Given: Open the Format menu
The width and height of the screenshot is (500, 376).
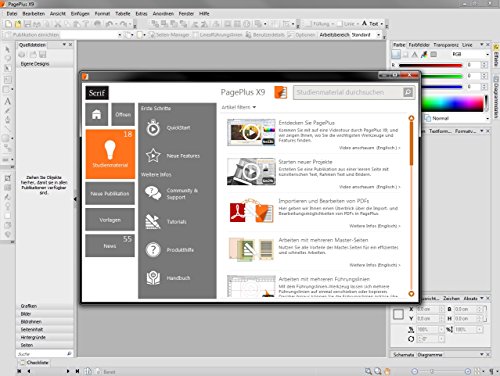Looking at the screenshot, I should point(102,14).
